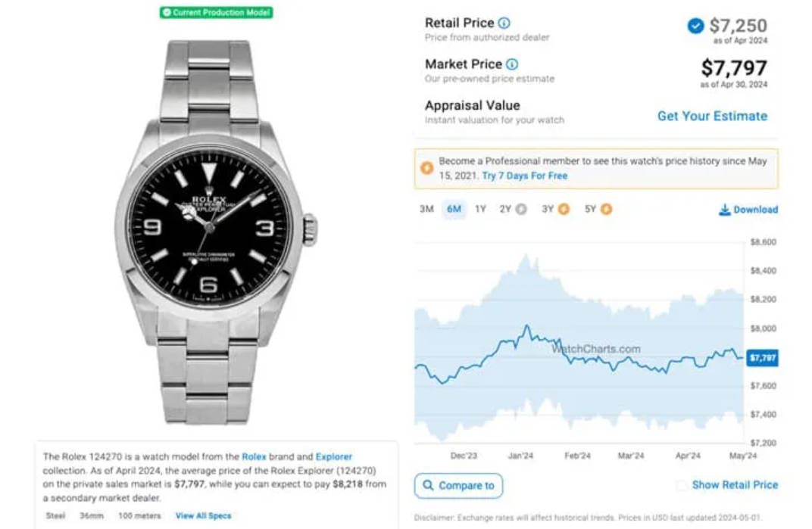This screenshot has height=529, width=812.
Task: Open View All Specs
Action: pyautogui.click(x=204, y=516)
